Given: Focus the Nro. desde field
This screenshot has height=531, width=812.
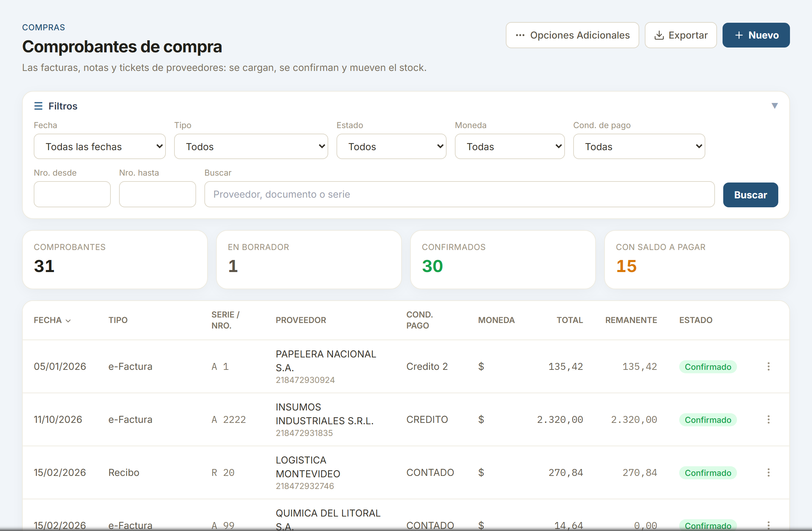Looking at the screenshot, I should tap(72, 194).
